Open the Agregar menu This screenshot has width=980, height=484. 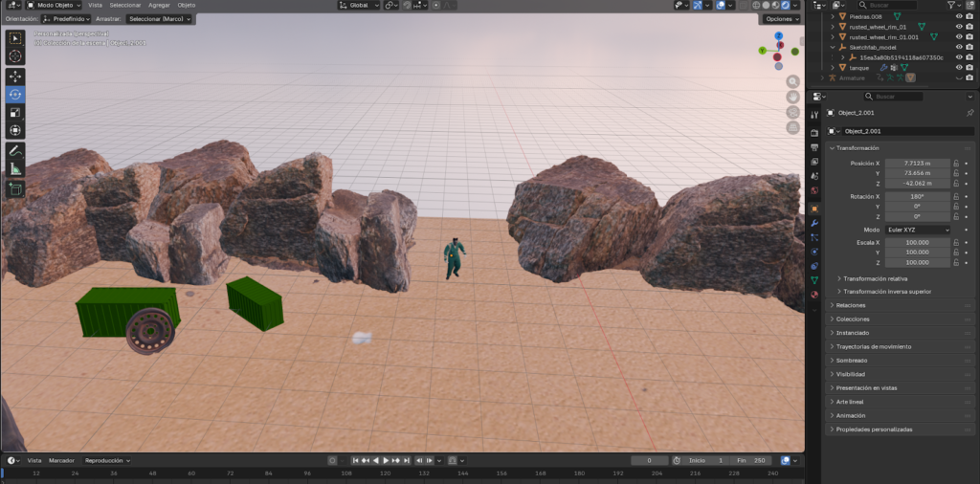(x=159, y=5)
